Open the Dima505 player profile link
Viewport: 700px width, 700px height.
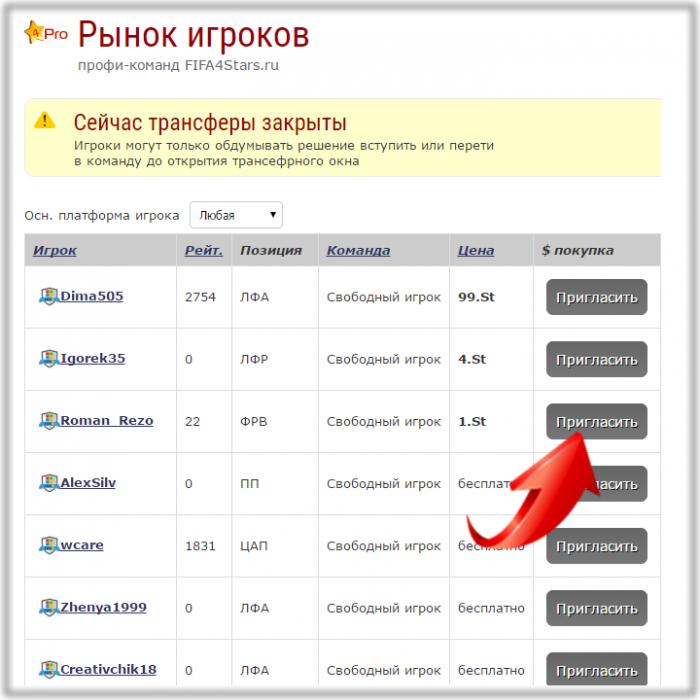[92, 296]
